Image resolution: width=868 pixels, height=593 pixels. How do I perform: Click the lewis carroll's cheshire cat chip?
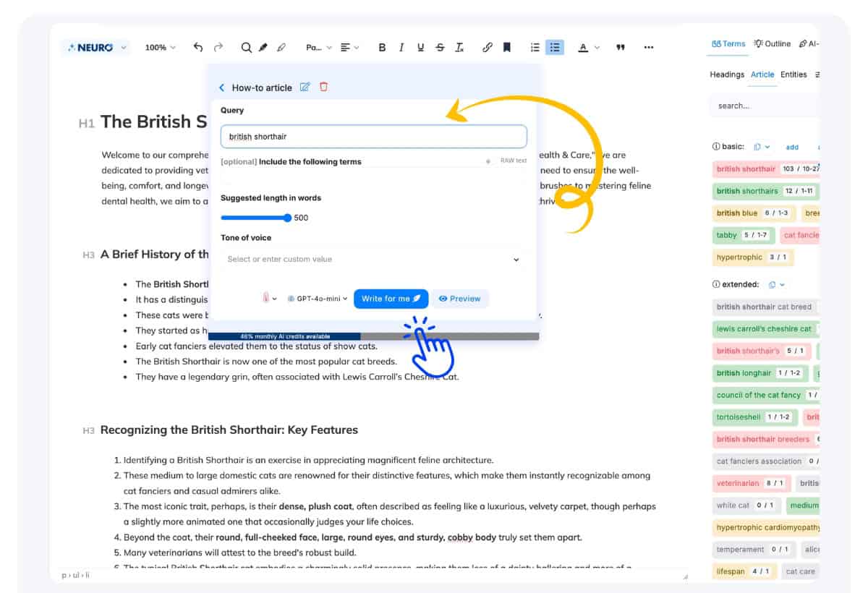tap(766, 329)
